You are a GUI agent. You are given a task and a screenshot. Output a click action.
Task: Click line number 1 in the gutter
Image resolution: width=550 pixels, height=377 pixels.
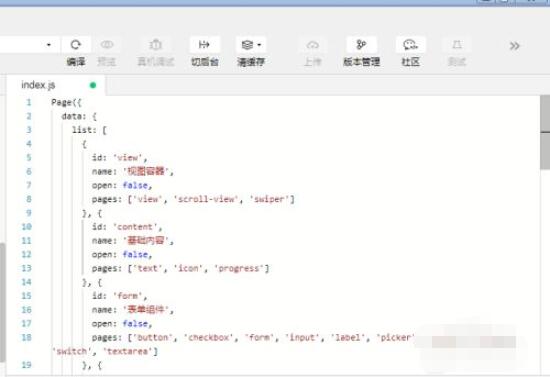29,102
